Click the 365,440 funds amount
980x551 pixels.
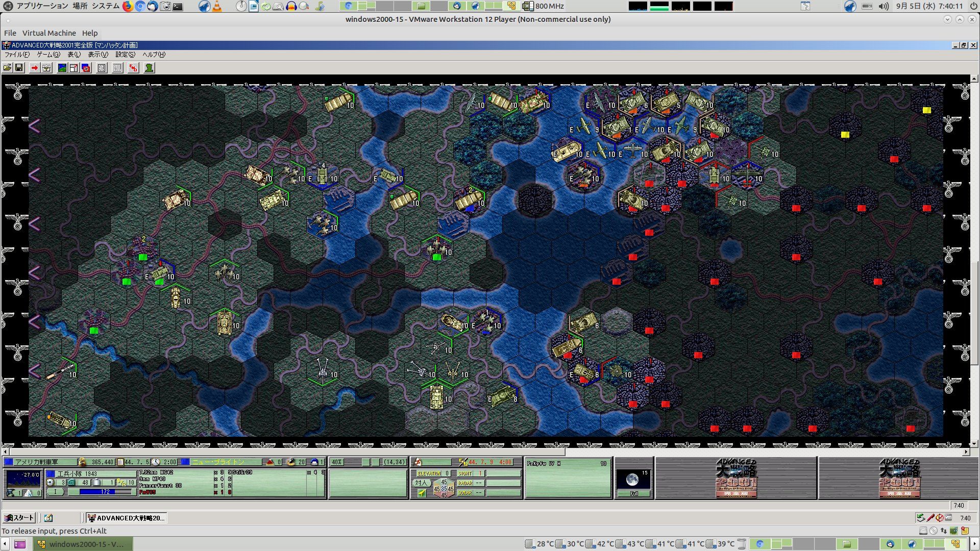click(x=103, y=462)
